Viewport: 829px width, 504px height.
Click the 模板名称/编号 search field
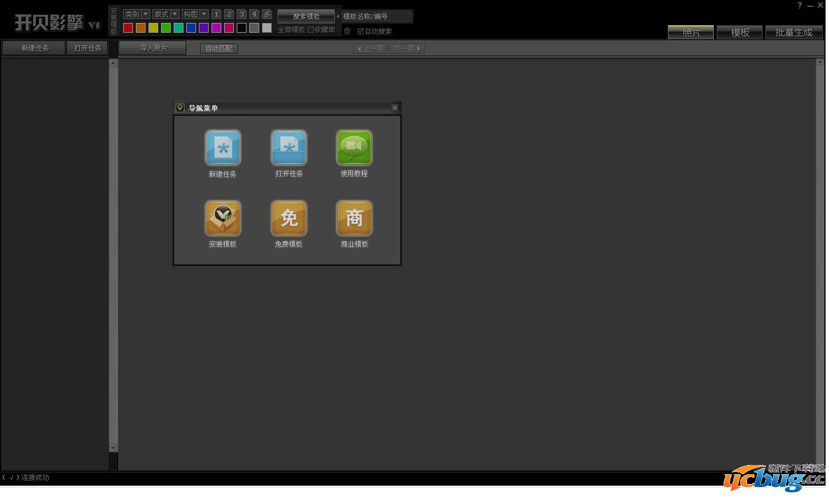tap(376, 16)
